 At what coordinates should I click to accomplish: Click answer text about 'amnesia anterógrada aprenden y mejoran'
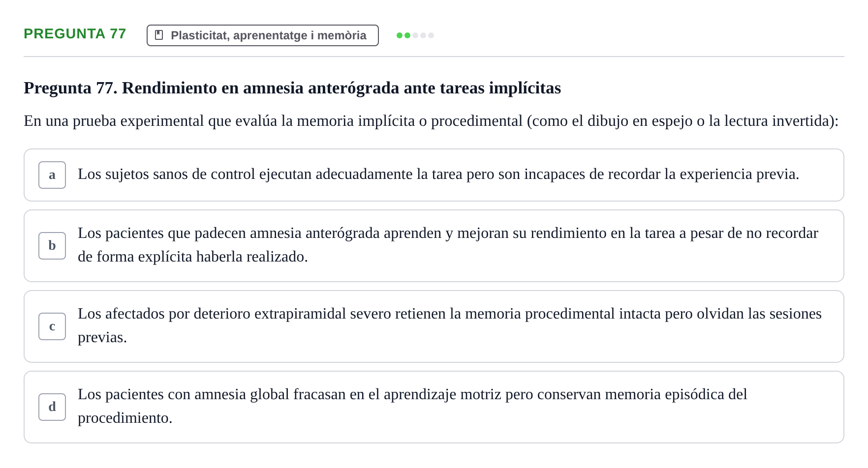448,245
